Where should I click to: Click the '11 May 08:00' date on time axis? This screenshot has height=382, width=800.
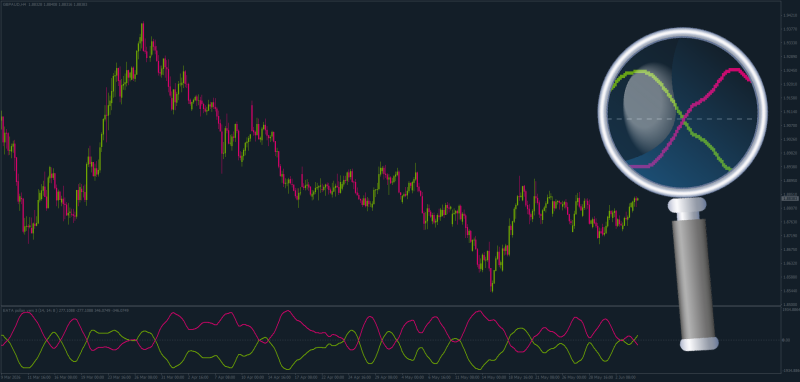tap(467, 377)
